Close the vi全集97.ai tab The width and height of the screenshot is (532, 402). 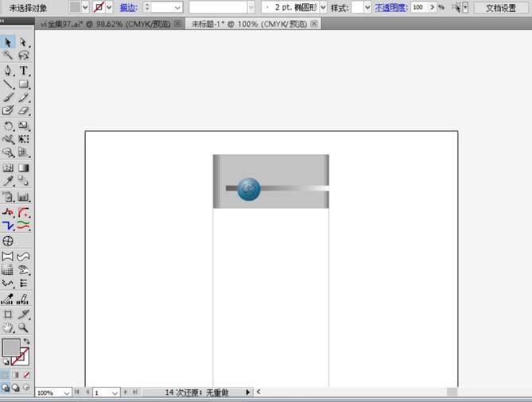177,24
